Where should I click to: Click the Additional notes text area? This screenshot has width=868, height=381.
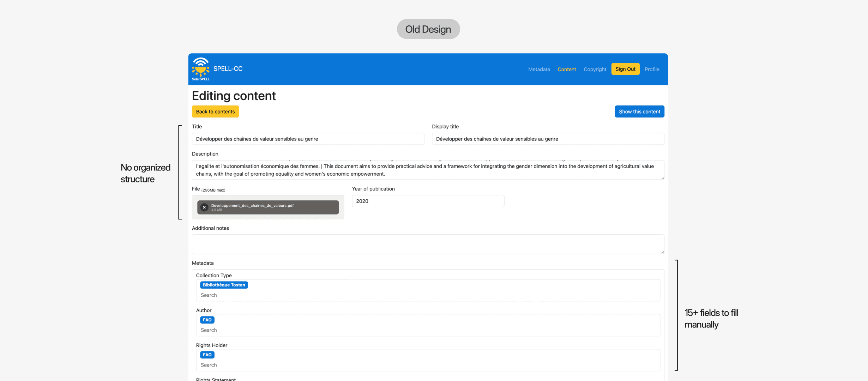(x=428, y=244)
